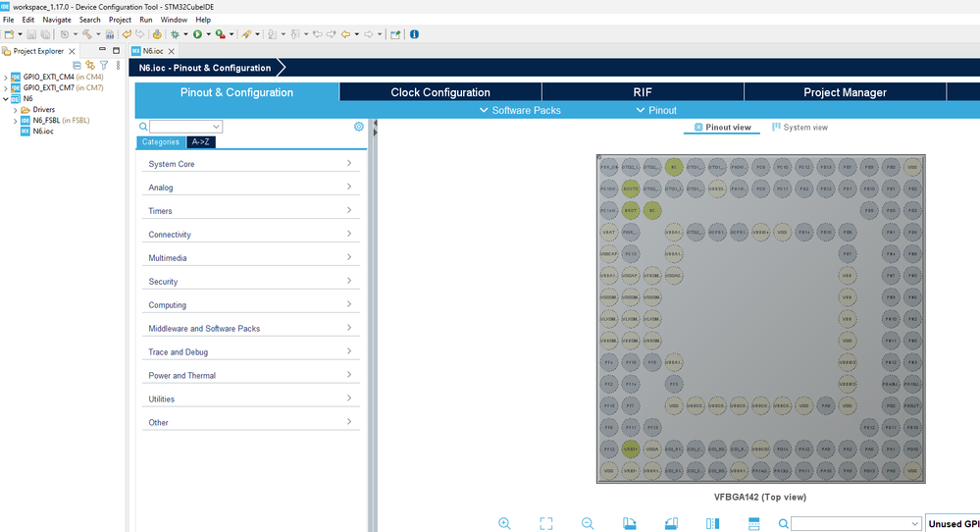Click the vertical split layout icon
980x532 pixels.
point(712,523)
